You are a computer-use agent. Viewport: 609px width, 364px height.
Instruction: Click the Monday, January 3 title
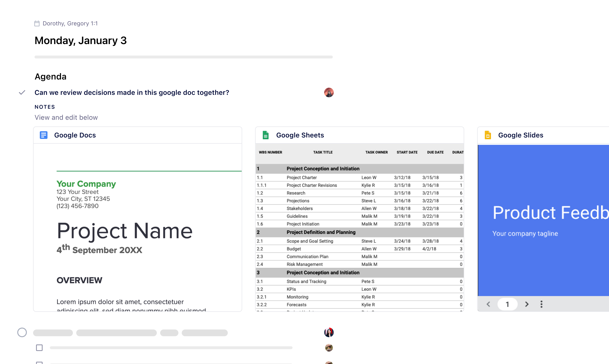pyautogui.click(x=81, y=40)
